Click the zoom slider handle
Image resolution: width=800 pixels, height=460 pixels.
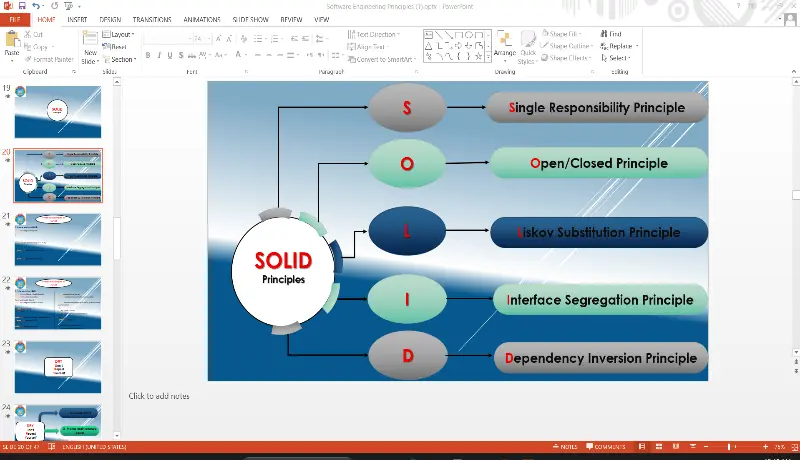pyautogui.click(x=729, y=447)
